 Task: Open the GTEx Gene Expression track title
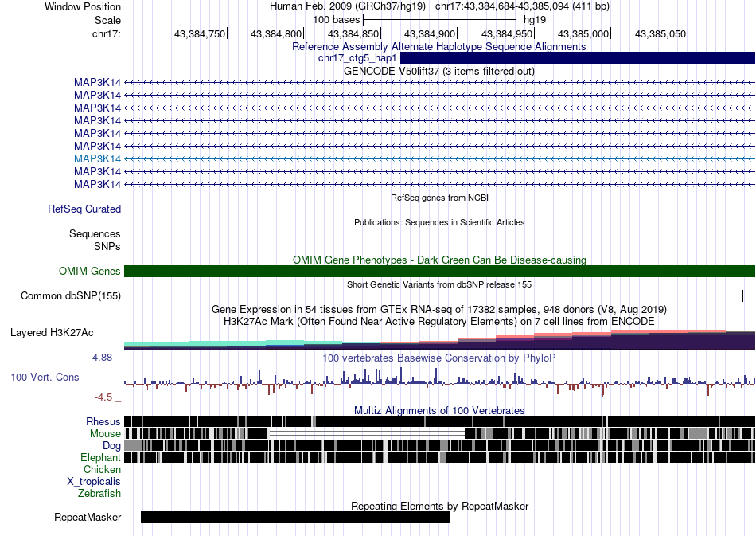pyautogui.click(x=439, y=309)
